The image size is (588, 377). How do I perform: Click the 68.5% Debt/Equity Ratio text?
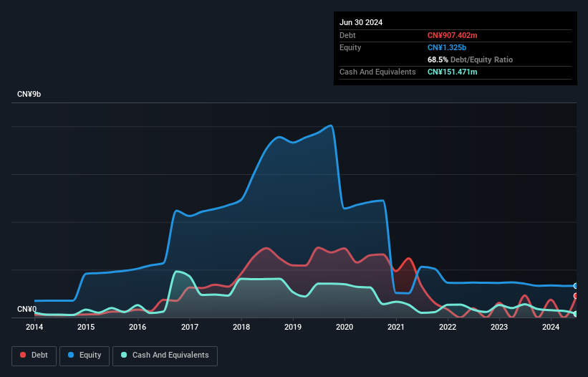click(x=470, y=59)
